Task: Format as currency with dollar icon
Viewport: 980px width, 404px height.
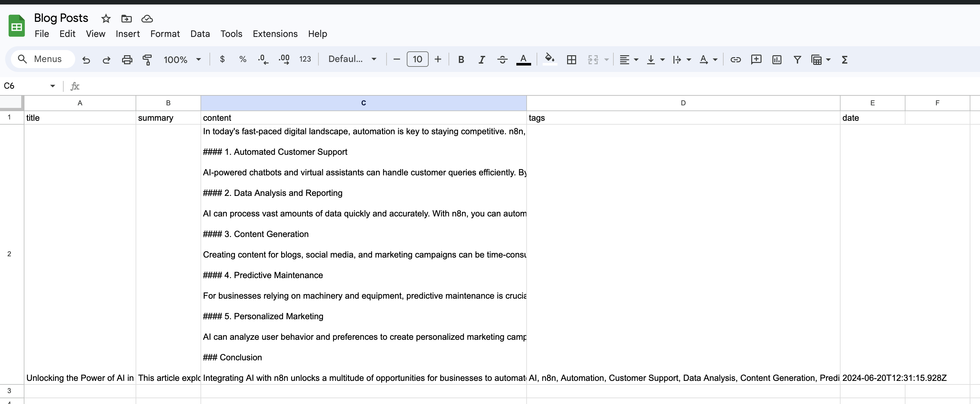Action: click(x=222, y=59)
